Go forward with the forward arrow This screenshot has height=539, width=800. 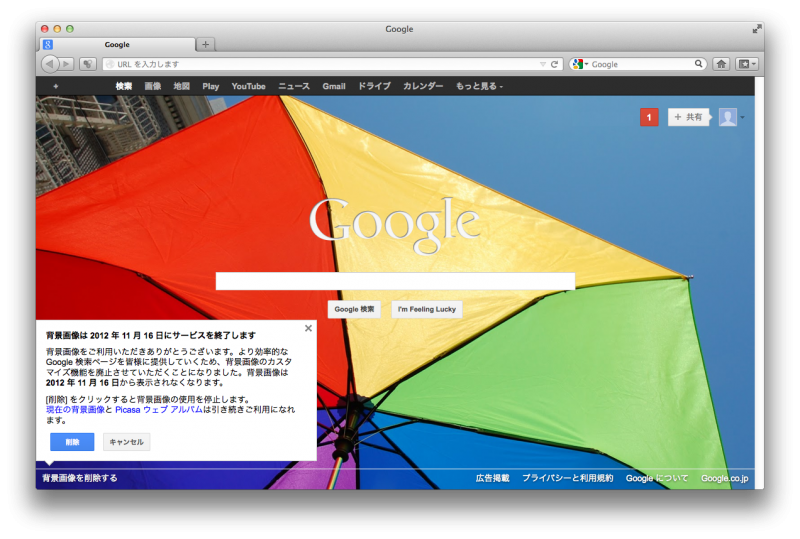(x=66, y=64)
